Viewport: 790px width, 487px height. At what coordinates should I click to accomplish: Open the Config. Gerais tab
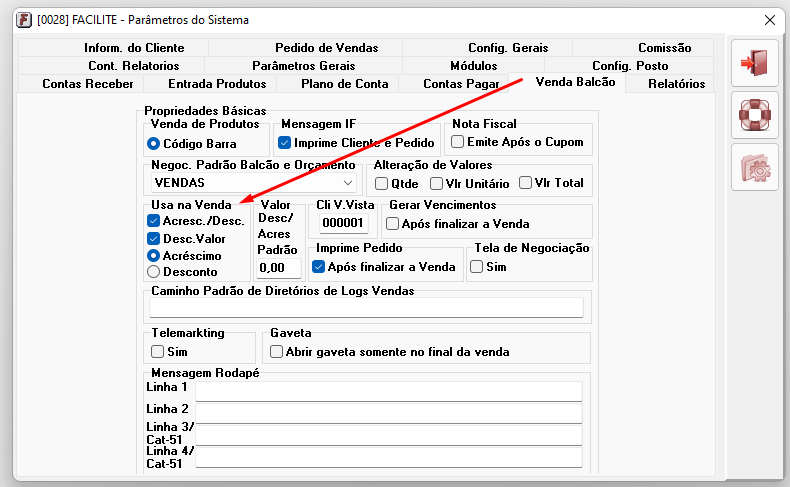(x=487, y=48)
